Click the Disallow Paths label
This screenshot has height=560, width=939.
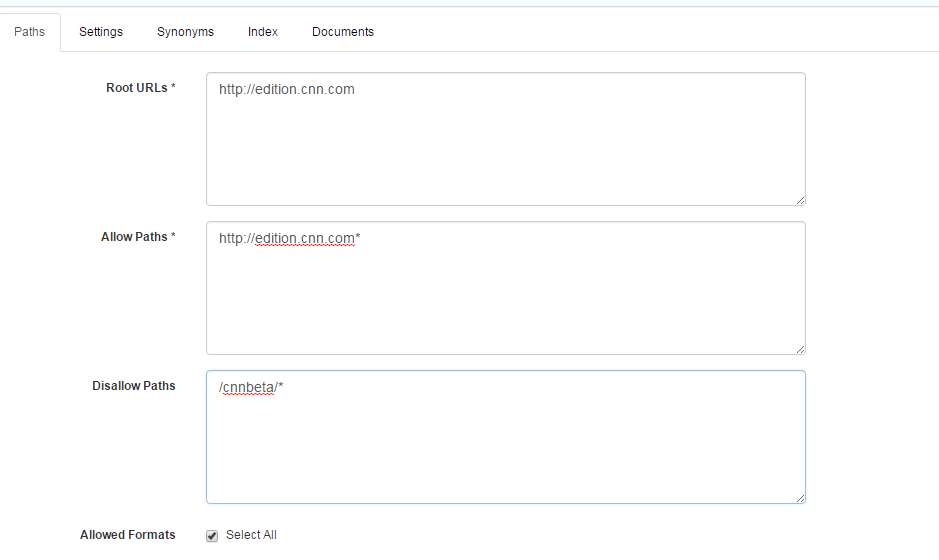[134, 386]
